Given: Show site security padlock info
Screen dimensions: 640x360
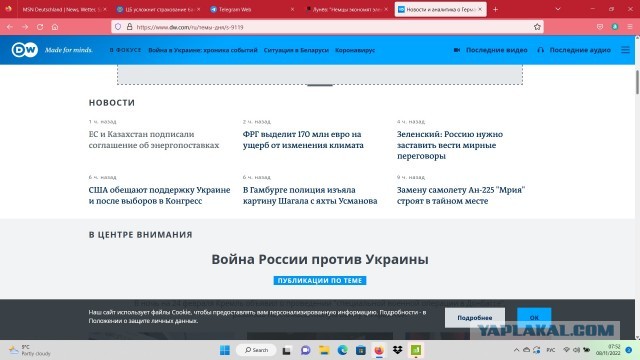Looking at the screenshot, I should tap(129, 27).
